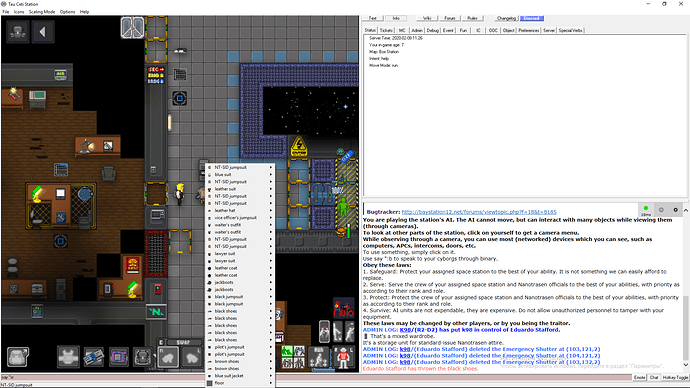This screenshot has width=690, height=388.
Task: Expand the blue suit jacket submenu arrow
Action: [x=271, y=376]
